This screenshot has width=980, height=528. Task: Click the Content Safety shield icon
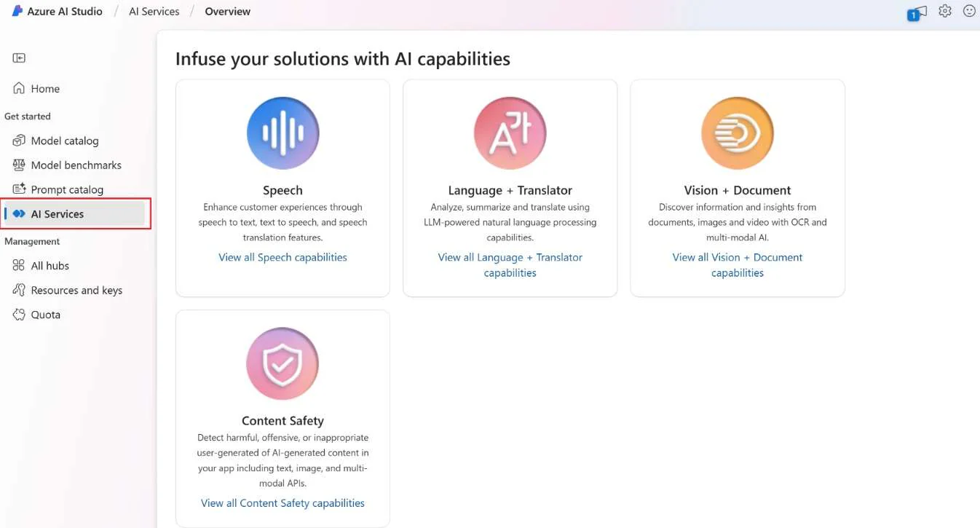click(x=282, y=363)
